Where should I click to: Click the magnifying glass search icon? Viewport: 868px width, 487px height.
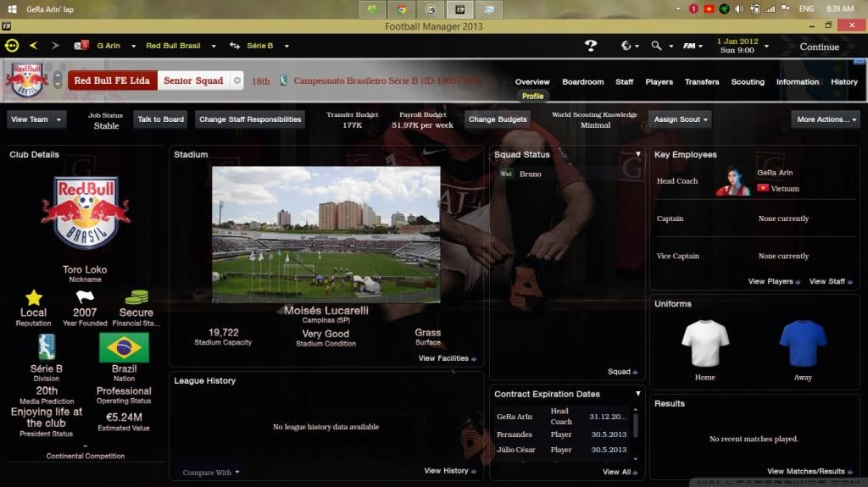pyautogui.click(x=656, y=46)
